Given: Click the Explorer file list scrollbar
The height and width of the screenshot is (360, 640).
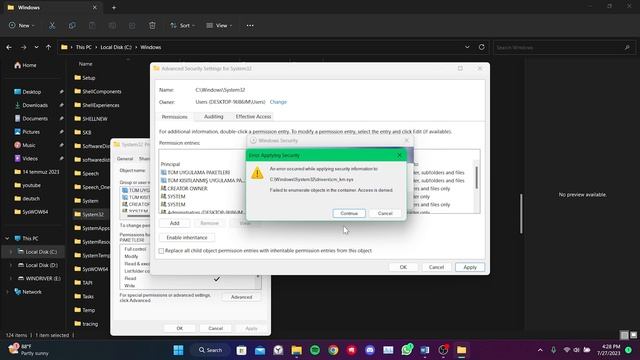Looking at the screenshot, I should tap(521, 214).
